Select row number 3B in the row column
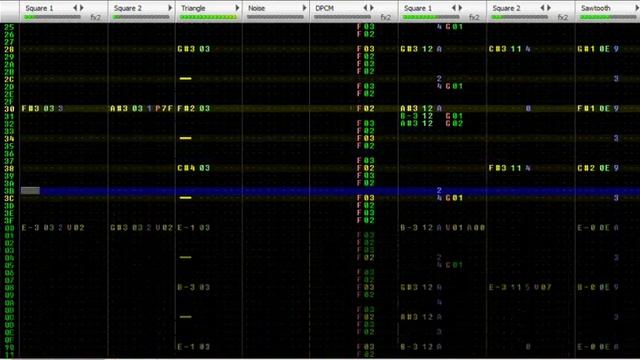Screen dimensions: 640x360 [9, 191]
